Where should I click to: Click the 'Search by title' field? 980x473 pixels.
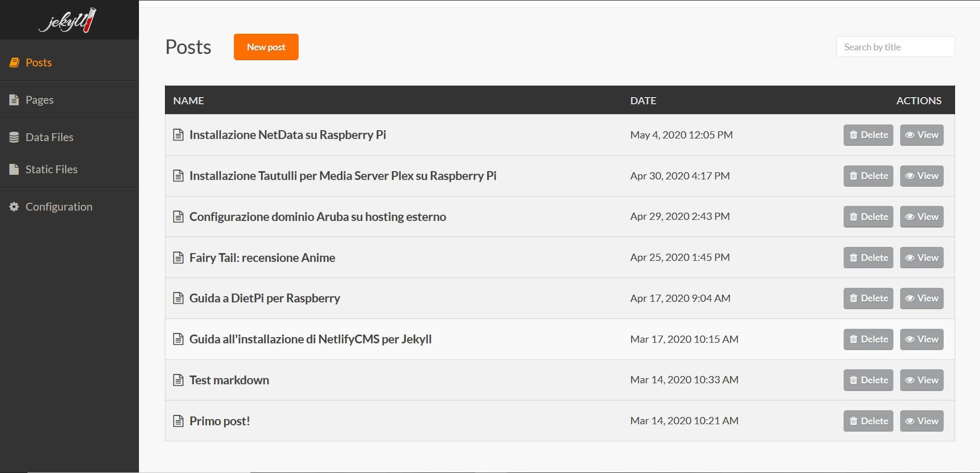(895, 47)
